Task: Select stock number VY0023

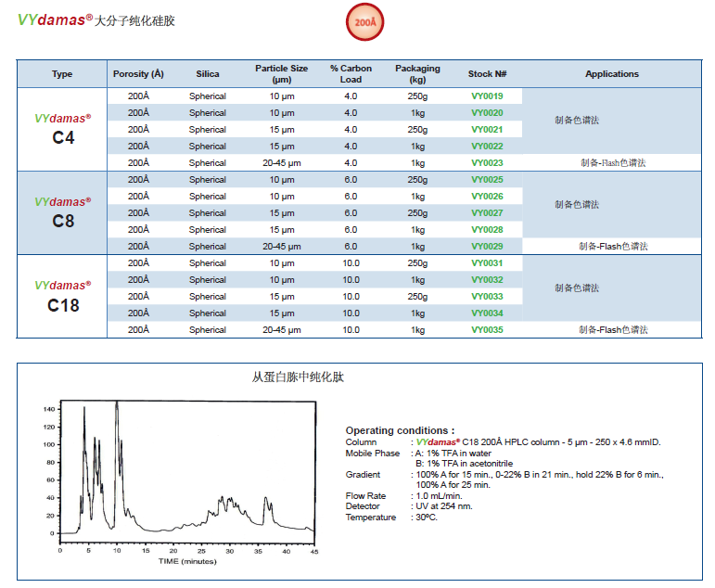Action: coord(487,163)
